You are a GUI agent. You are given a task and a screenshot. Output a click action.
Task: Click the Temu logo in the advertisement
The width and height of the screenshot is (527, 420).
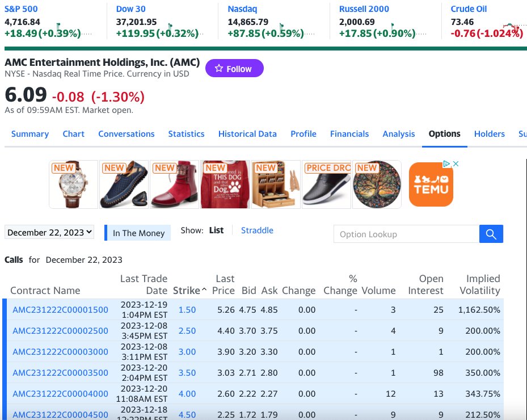tap(431, 184)
